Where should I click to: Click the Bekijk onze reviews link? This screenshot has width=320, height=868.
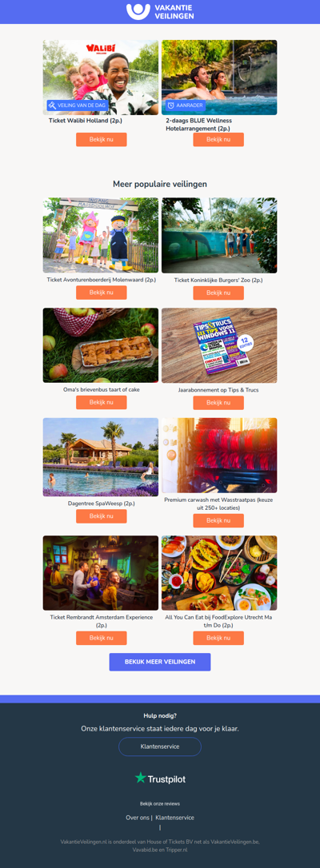pos(160,804)
